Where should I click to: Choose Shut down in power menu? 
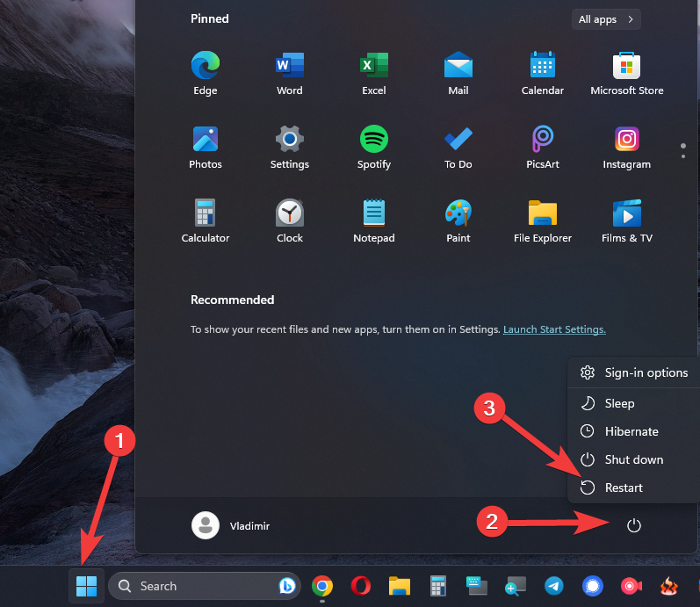(x=633, y=459)
